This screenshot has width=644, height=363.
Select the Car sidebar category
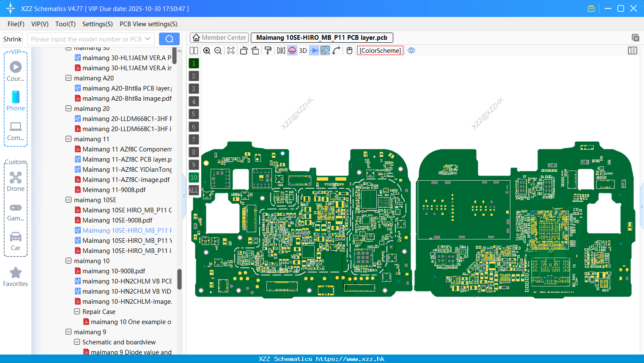16,241
